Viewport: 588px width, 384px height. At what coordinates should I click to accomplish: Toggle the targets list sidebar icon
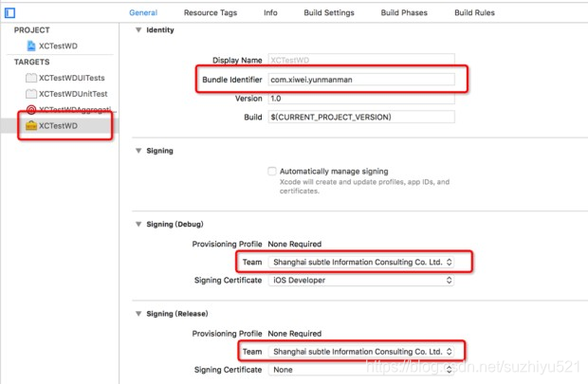pos(9,12)
